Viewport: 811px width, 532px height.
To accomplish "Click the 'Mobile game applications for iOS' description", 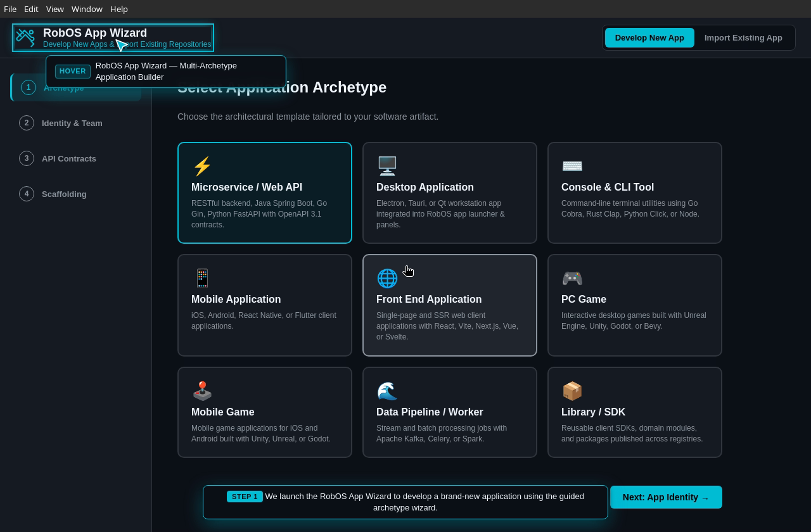I will click(x=261, y=433).
